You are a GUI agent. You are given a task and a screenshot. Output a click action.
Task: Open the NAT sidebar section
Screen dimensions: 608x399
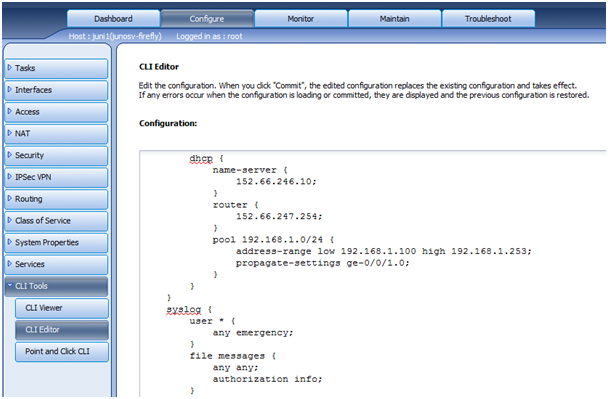click(x=56, y=133)
